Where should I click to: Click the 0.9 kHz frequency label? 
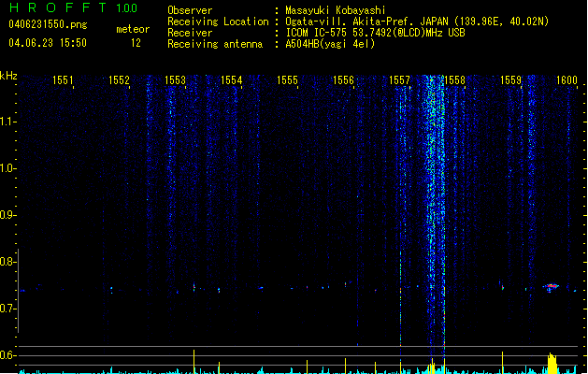(x=8, y=215)
